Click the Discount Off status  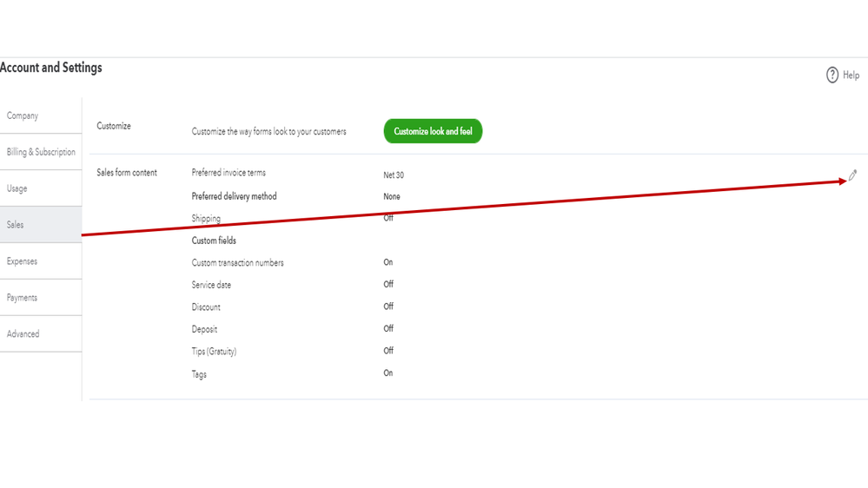pyautogui.click(x=388, y=307)
